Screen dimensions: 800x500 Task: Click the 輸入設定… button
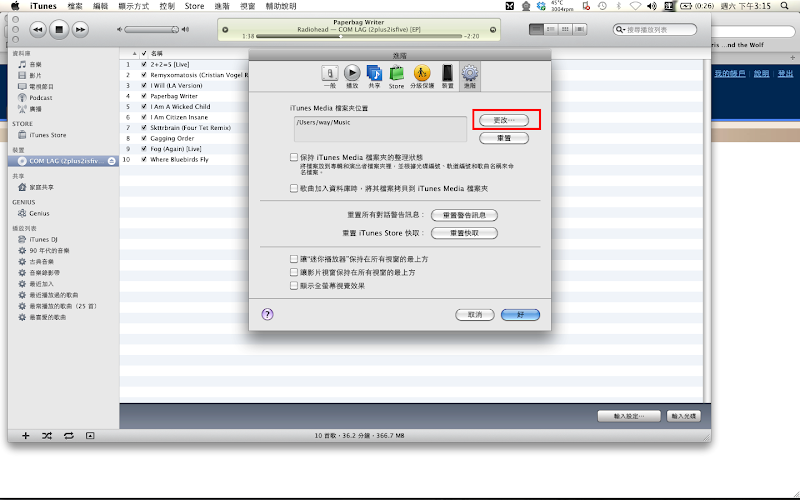tap(629, 416)
